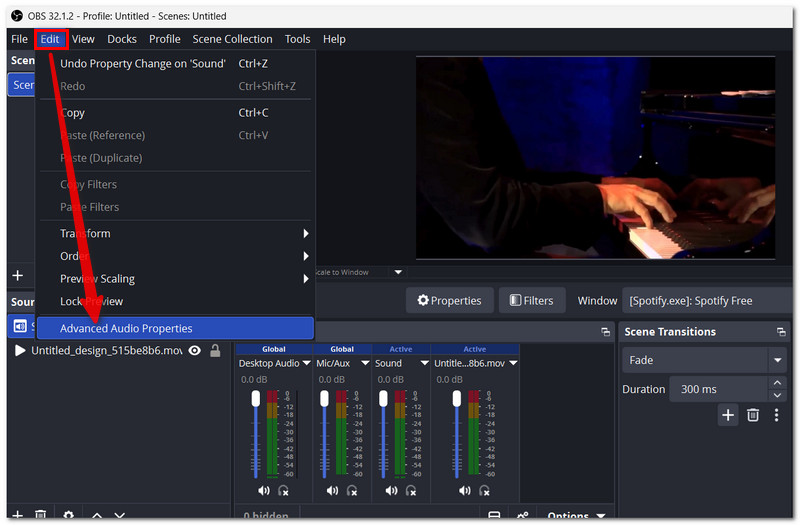Click the Filters button
800x525 pixels.
tap(532, 301)
